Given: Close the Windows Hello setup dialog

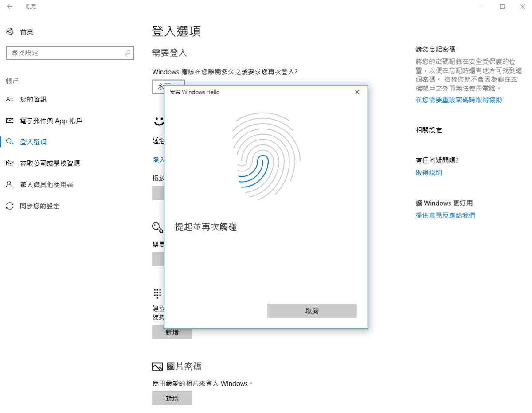Looking at the screenshot, I should tap(357, 92).
